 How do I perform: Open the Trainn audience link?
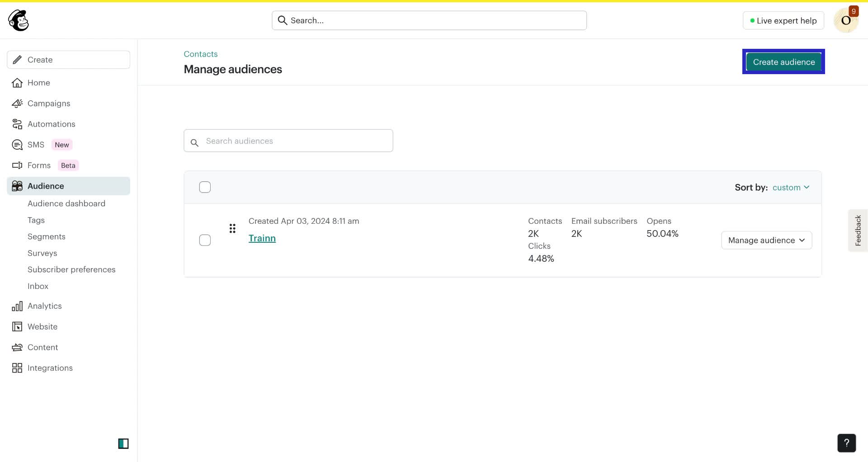pyautogui.click(x=262, y=238)
